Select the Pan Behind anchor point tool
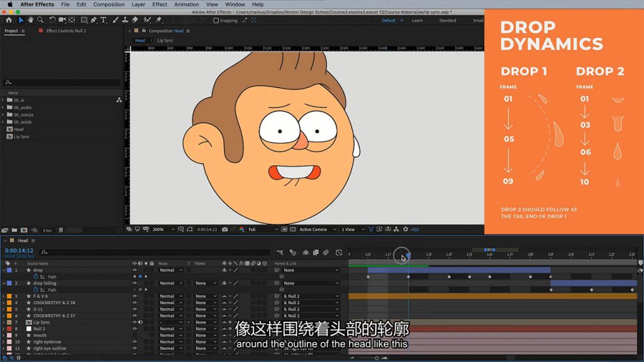Viewport: 644px width, 362px height. coord(72,19)
